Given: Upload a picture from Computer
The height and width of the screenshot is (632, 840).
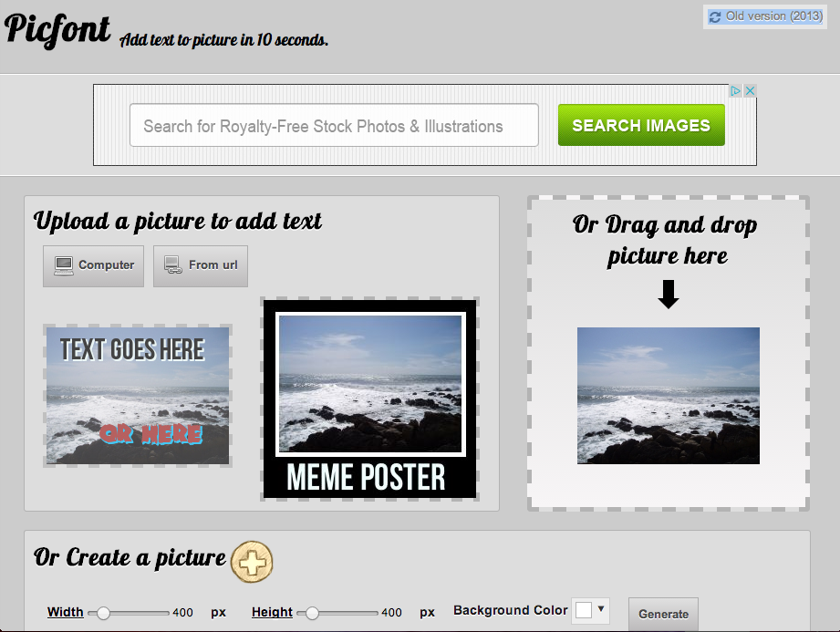Looking at the screenshot, I should (x=93, y=265).
